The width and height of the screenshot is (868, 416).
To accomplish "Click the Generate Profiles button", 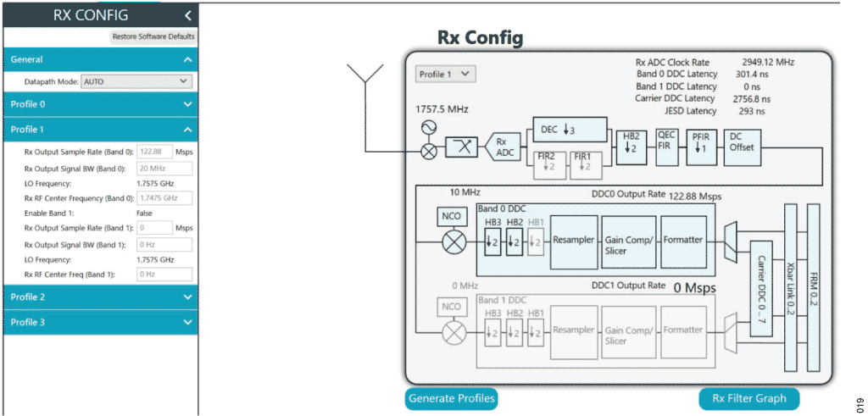I will click(x=452, y=398).
